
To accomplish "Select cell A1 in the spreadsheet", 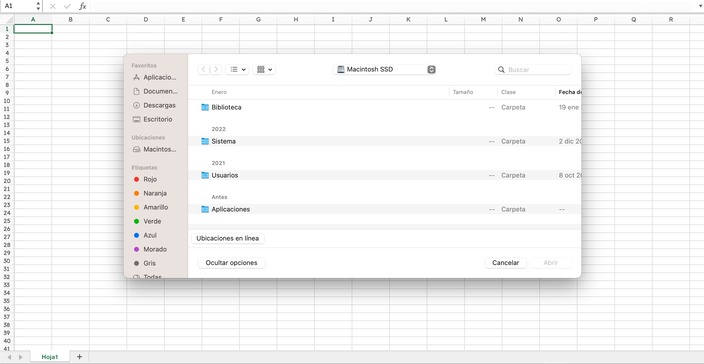I will coord(33,29).
